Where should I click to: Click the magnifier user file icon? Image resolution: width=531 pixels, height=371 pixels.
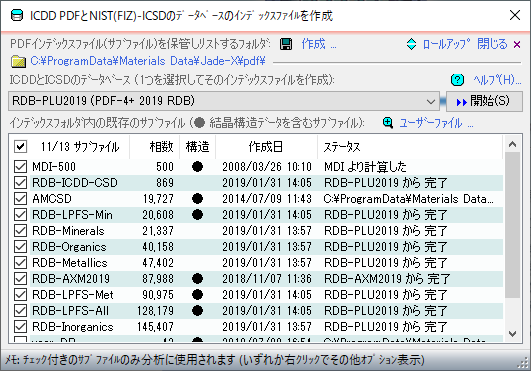click(x=388, y=123)
